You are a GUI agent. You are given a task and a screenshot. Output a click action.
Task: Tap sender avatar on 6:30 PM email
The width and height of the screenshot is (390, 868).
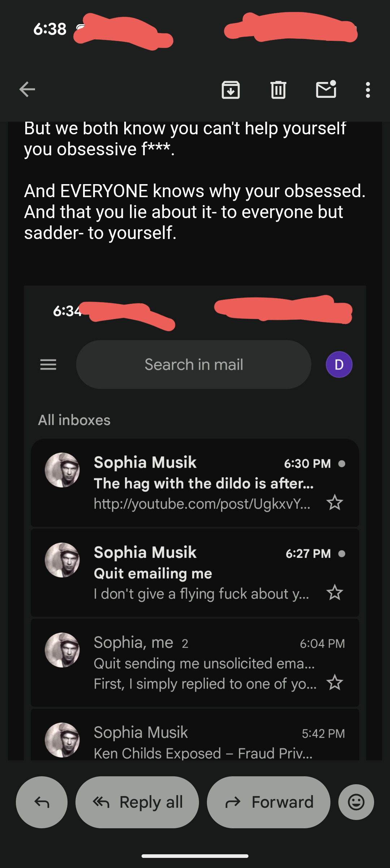pyautogui.click(x=62, y=470)
